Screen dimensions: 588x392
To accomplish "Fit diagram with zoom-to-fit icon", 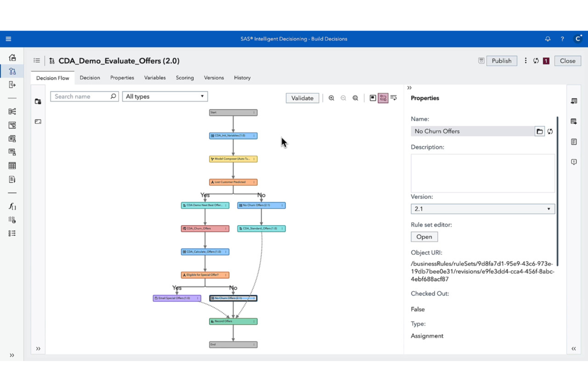I will point(355,98).
